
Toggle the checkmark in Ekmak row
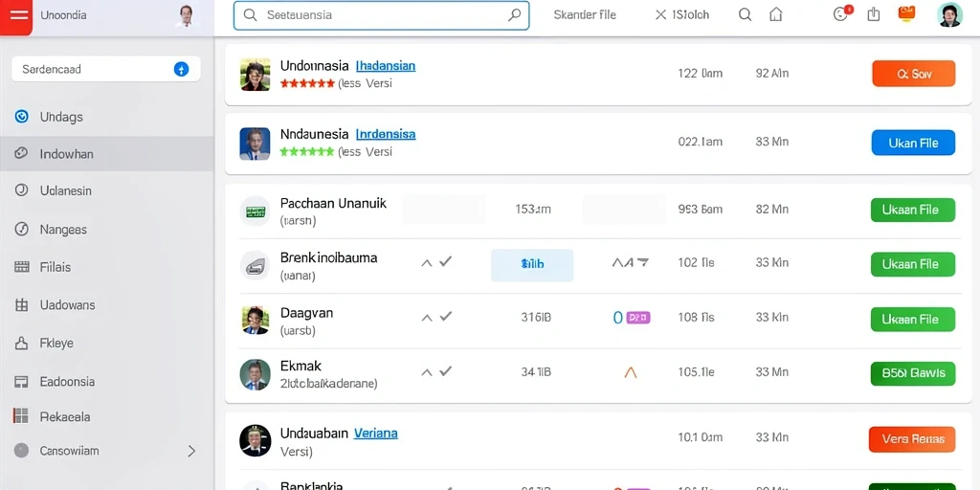[x=446, y=371]
